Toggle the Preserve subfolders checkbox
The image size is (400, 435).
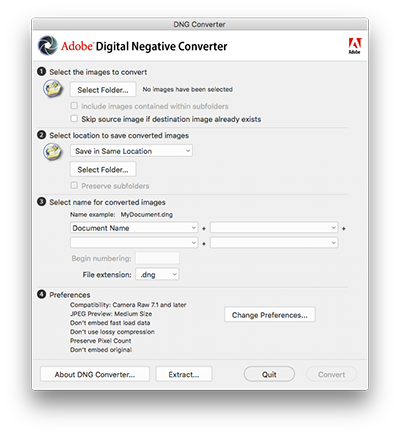click(x=74, y=185)
